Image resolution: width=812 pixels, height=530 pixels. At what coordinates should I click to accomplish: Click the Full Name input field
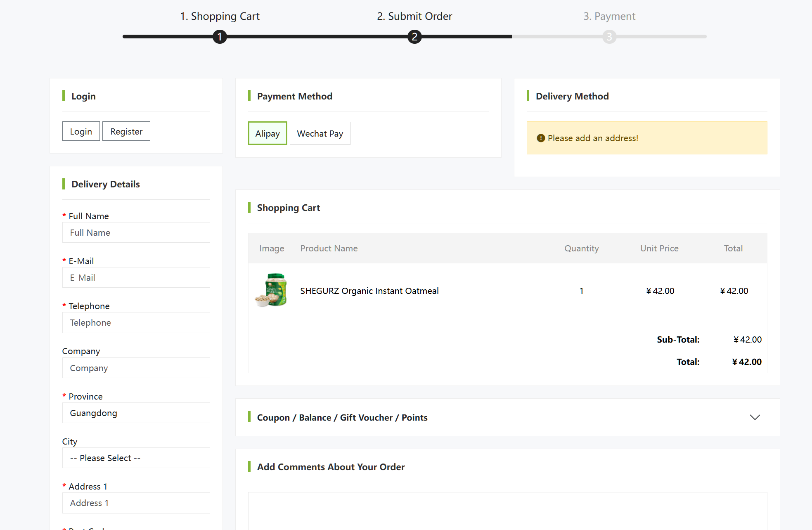[x=136, y=232]
